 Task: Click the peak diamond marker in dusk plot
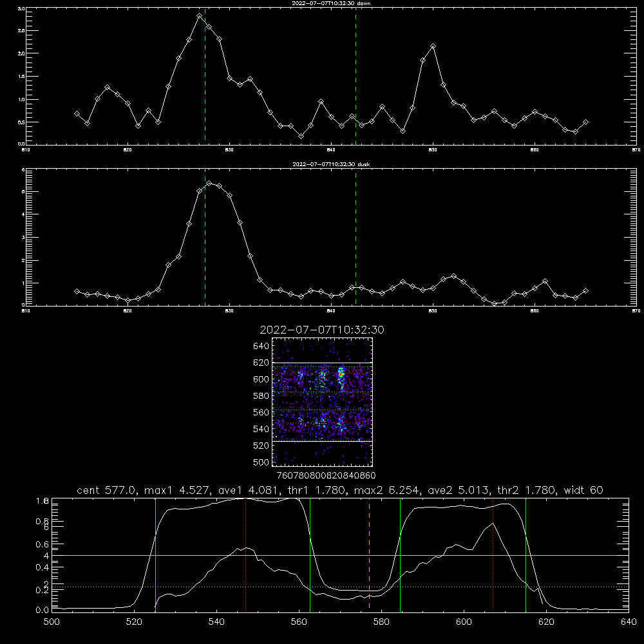click(209, 183)
